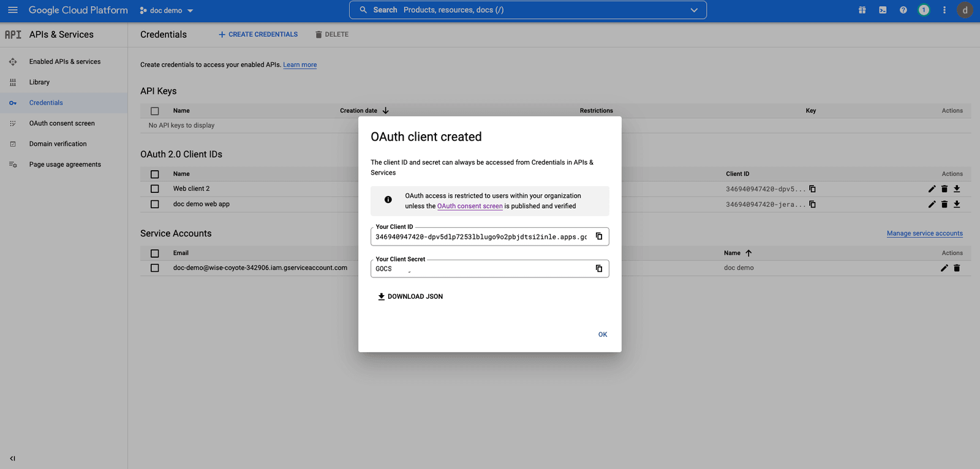Check the doc demo web app row checkbox
This screenshot has width=980, height=469.
(155, 204)
